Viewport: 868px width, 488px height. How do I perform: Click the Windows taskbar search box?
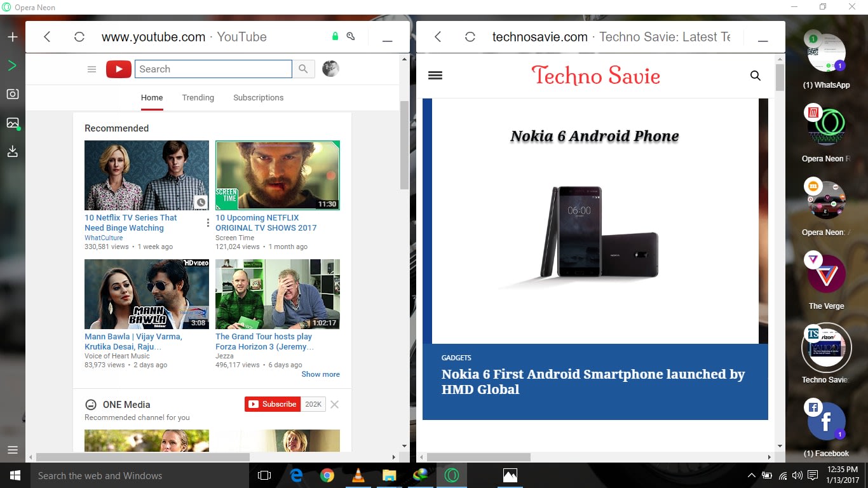(140, 475)
